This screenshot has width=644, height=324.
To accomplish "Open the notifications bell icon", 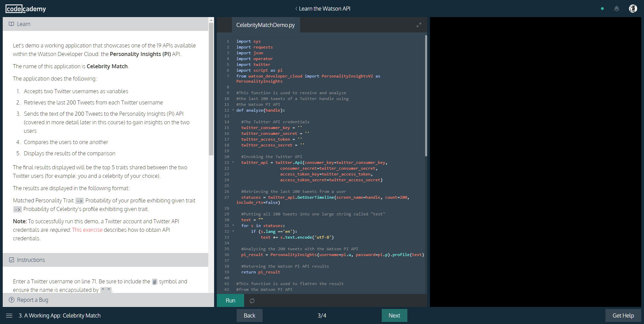I will click(x=617, y=9).
